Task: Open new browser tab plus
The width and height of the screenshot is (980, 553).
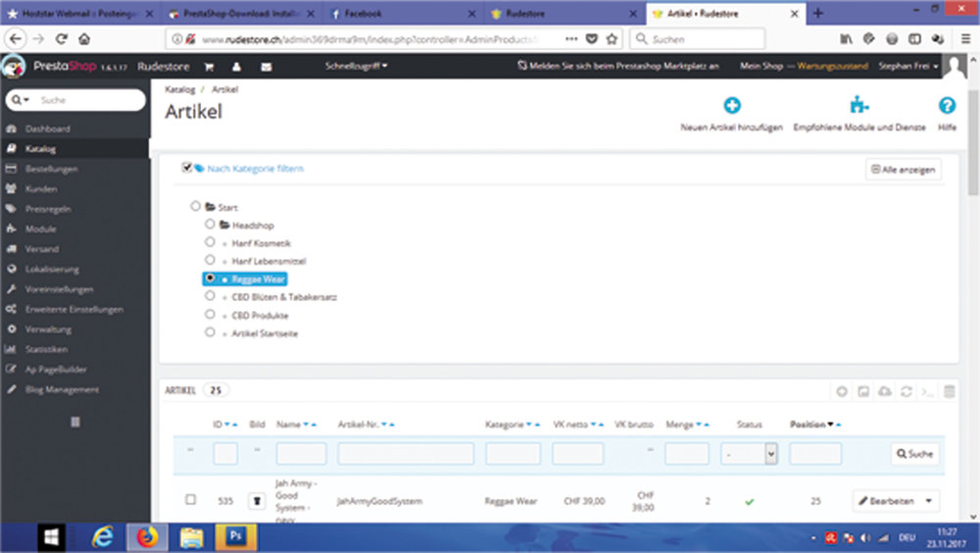Action: [818, 13]
